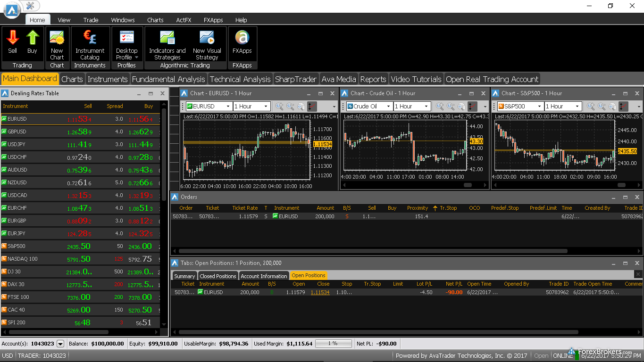This screenshot has height=362, width=644.
Task: Open the S&P500 chart timeframe dropdown
Action: [x=577, y=107]
